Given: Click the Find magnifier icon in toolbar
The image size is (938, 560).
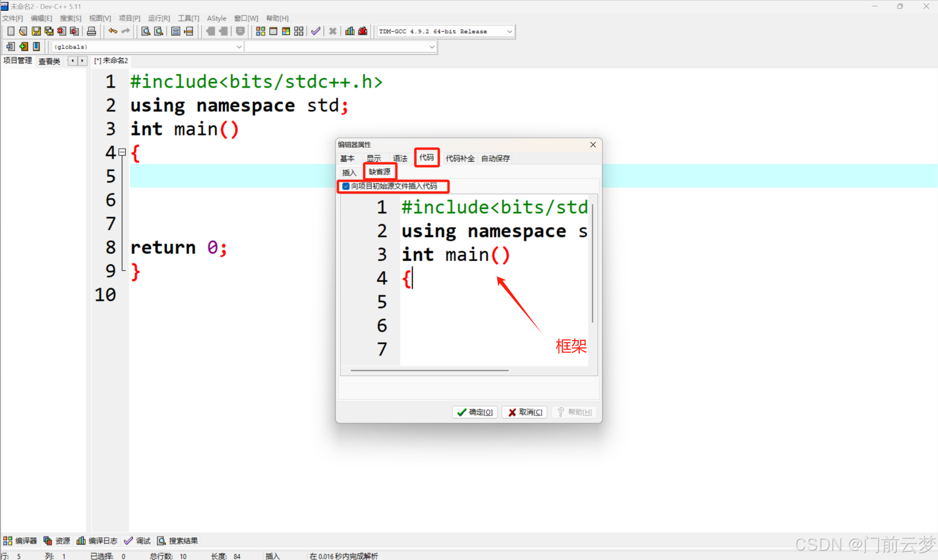Looking at the screenshot, I should click(x=145, y=31).
